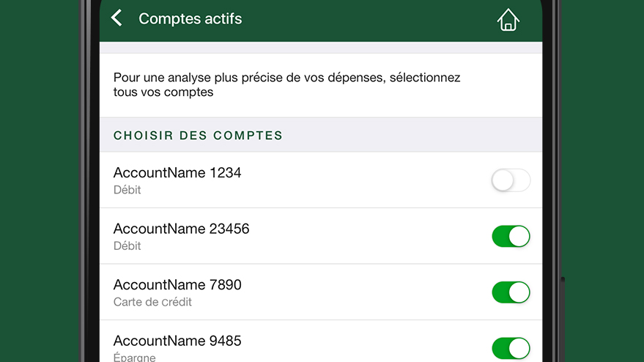Switch off the AccountName 9485 savings toggle
This screenshot has height=362, width=644.
click(511, 348)
